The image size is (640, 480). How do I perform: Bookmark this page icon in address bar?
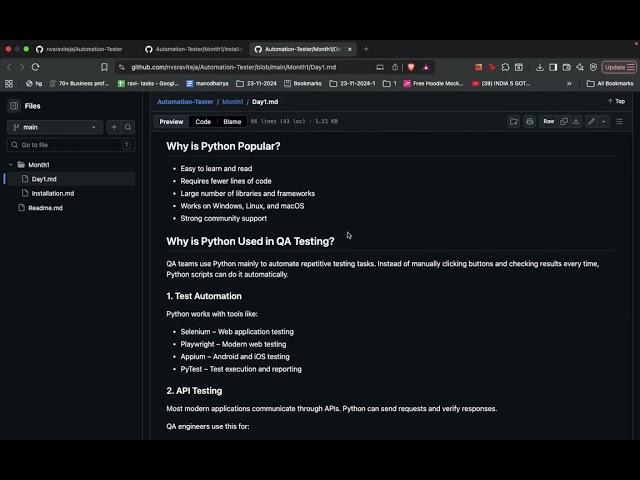pos(104,67)
